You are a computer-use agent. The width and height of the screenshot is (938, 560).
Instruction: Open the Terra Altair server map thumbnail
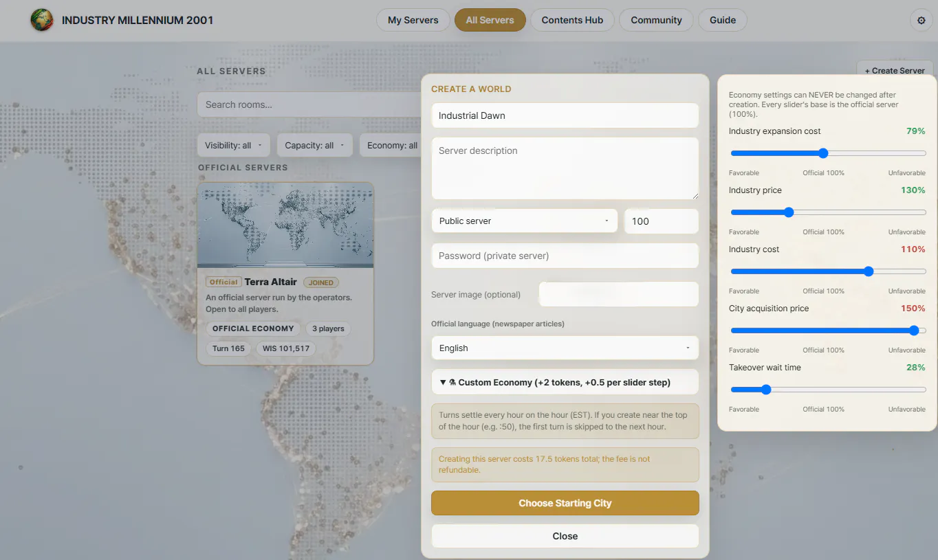(285, 225)
